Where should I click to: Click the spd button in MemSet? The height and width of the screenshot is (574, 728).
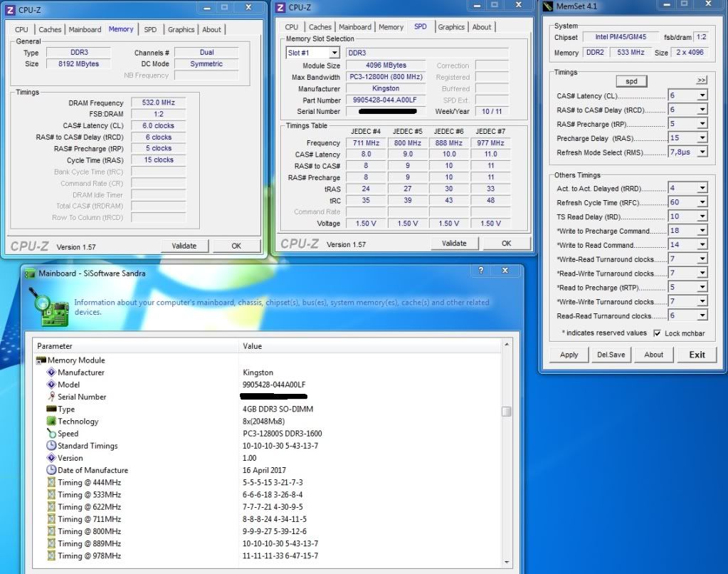[x=631, y=81]
